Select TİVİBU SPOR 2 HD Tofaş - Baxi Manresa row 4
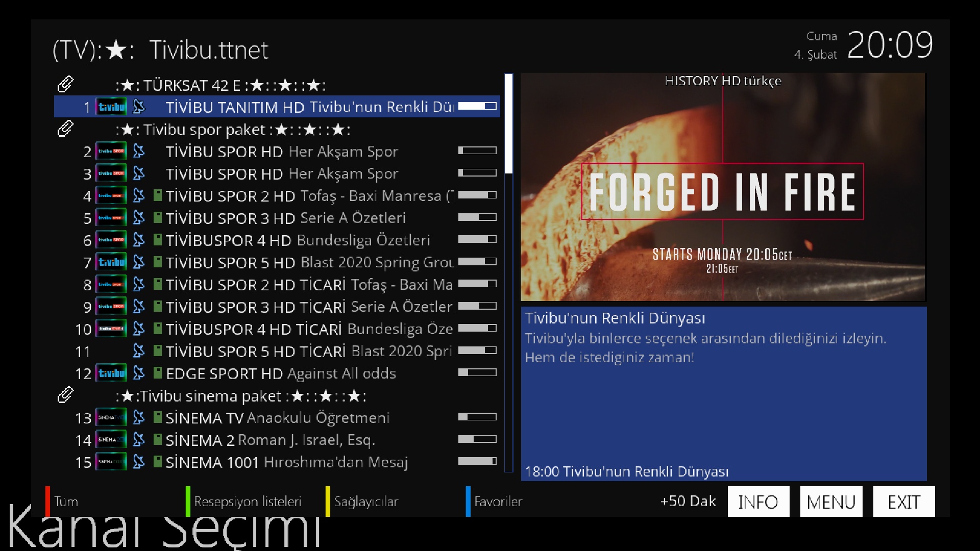 277,195
